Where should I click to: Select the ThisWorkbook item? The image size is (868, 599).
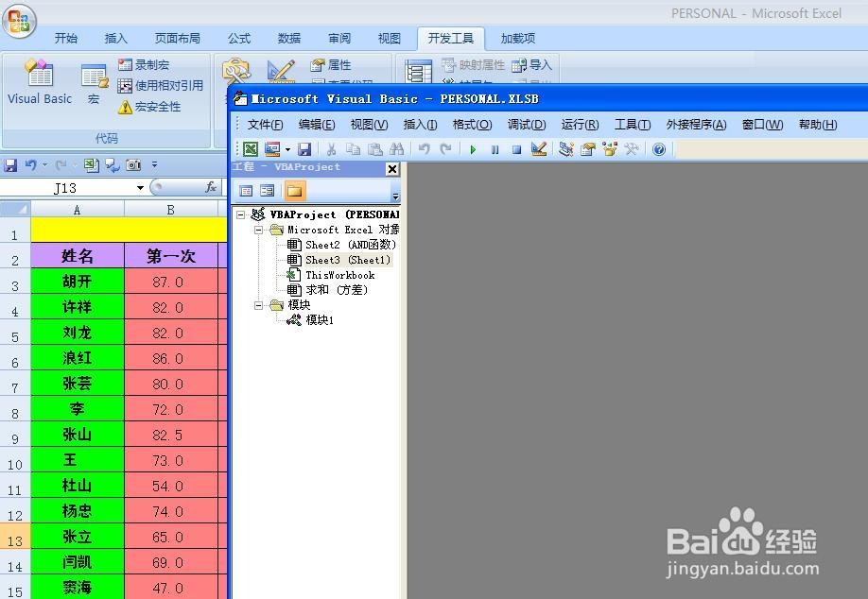pyautogui.click(x=339, y=275)
